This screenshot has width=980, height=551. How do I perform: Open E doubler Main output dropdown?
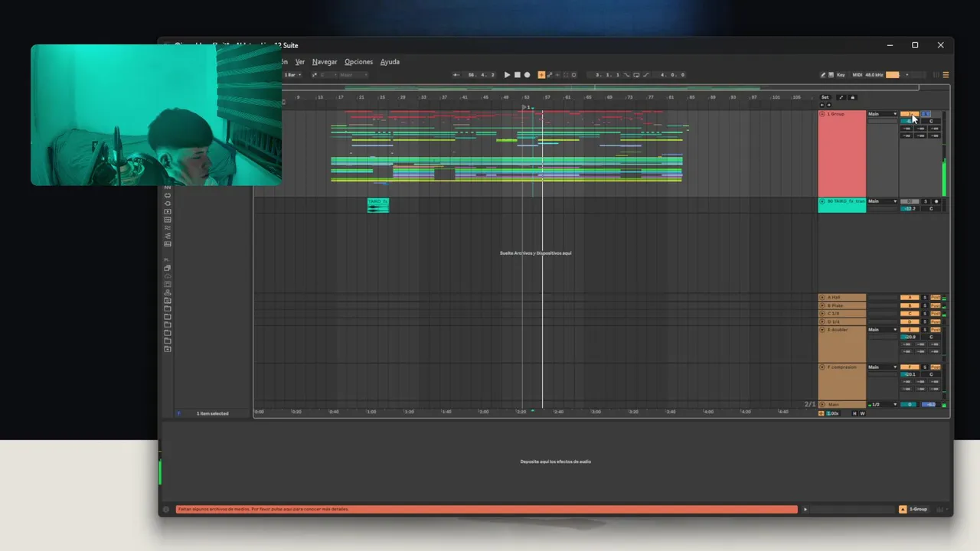coord(882,330)
